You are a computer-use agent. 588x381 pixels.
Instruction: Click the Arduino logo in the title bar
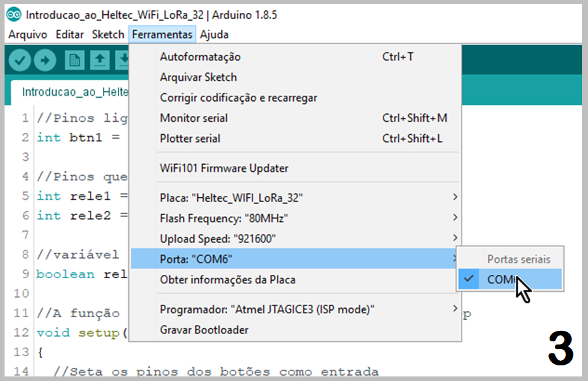pyautogui.click(x=14, y=13)
